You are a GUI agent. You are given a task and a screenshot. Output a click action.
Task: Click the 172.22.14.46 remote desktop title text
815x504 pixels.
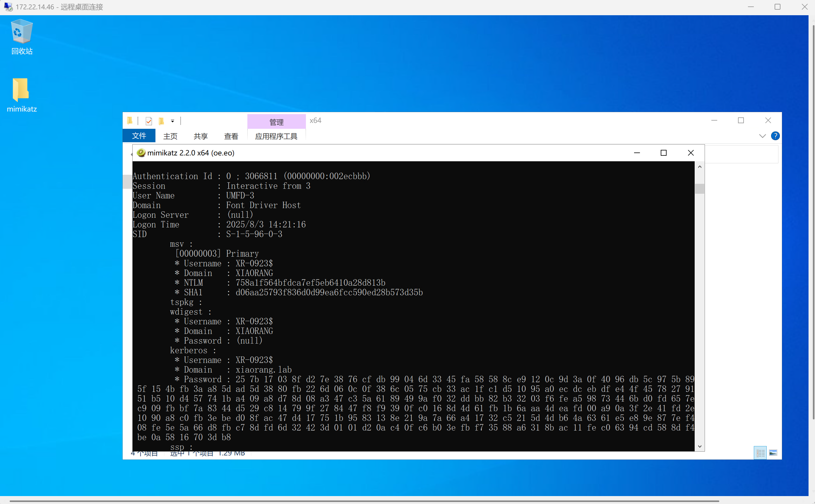pyautogui.click(x=59, y=7)
